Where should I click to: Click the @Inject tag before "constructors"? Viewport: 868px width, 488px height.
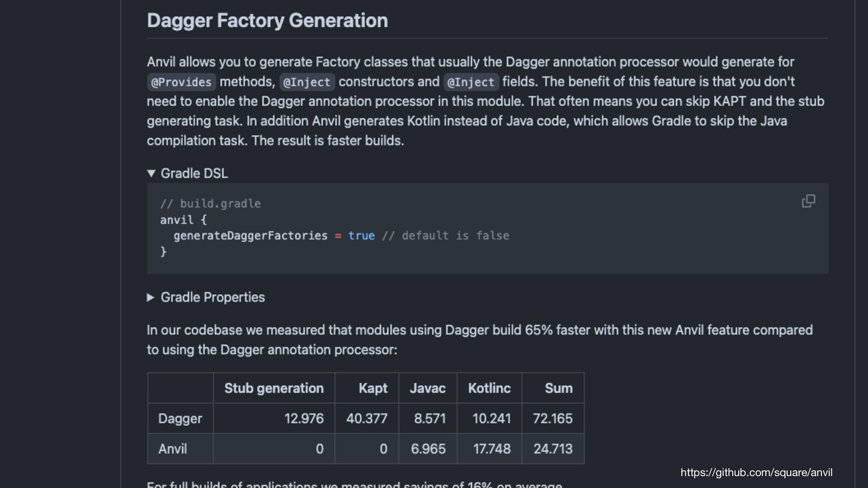307,82
